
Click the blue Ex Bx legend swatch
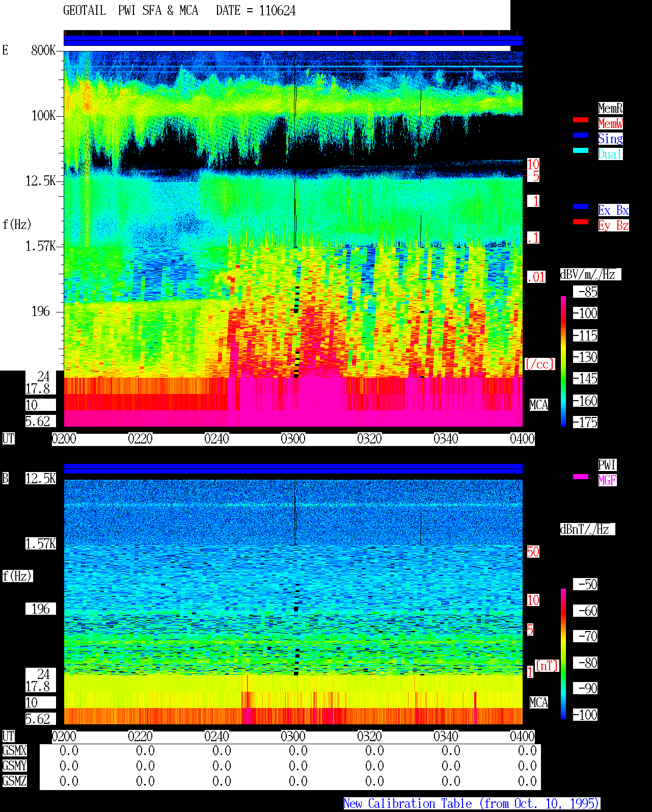coord(581,206)
